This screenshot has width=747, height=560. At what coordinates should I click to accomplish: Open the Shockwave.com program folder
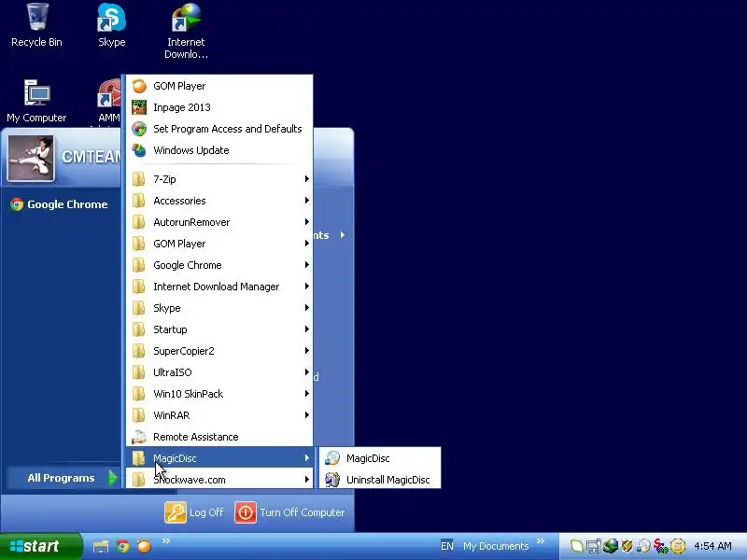[219, 480]
